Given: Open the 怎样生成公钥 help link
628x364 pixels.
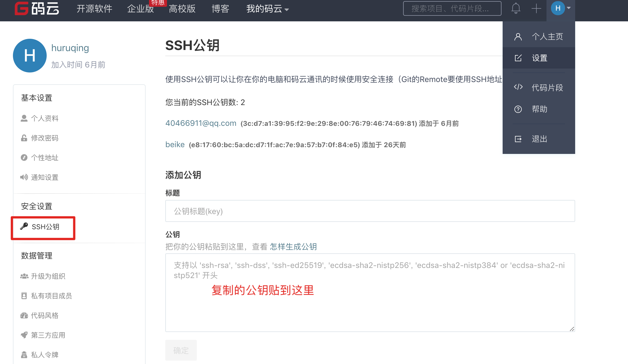Looking at the screenshot, I should (x=293, y=247).
